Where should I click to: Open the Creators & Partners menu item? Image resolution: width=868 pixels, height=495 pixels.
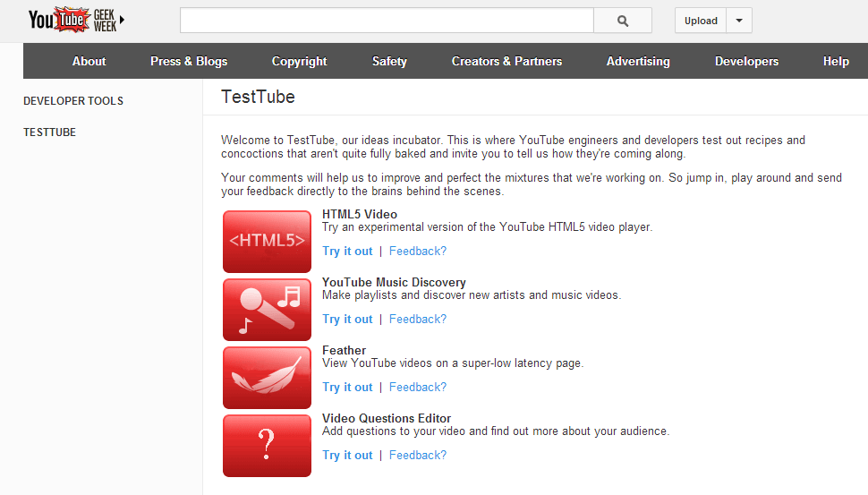coord(506,62)
